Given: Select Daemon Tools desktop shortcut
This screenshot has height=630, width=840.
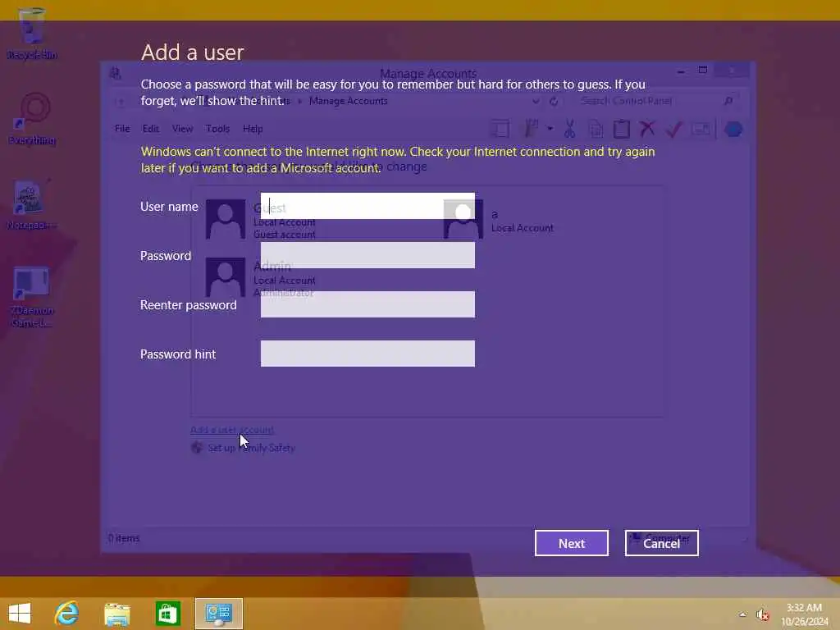Looking at the screenshot, I should pos(32,297).
